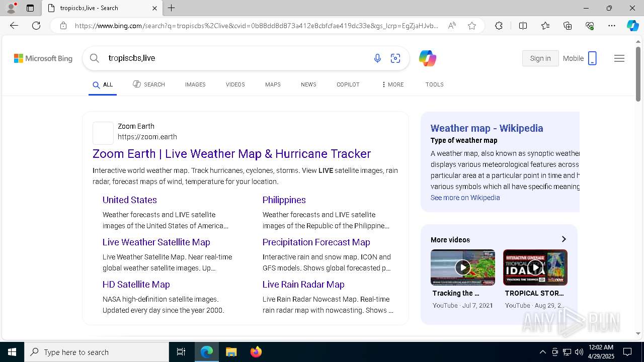Open Zoom Earth Live Weather Map result
The image size is (644, 362).
click(231, 154)
